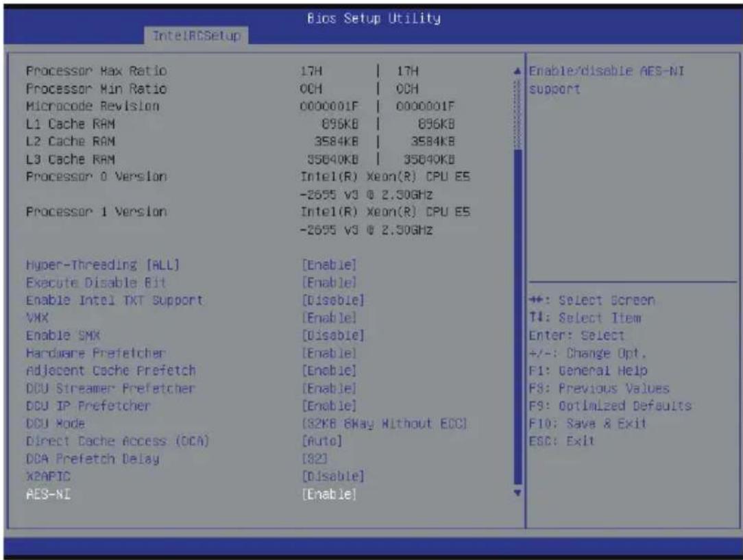Click Processor Min Ratio label
Viewport: 743px width, 560px height.
click(x=96, y=88)
